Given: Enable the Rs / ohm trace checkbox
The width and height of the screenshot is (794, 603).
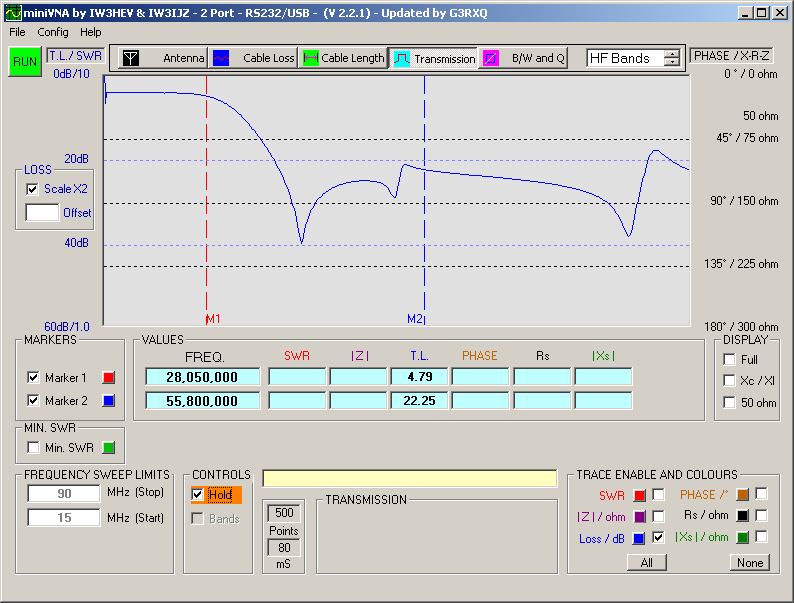Looking at the screenshot, I should tap(761, 515).
